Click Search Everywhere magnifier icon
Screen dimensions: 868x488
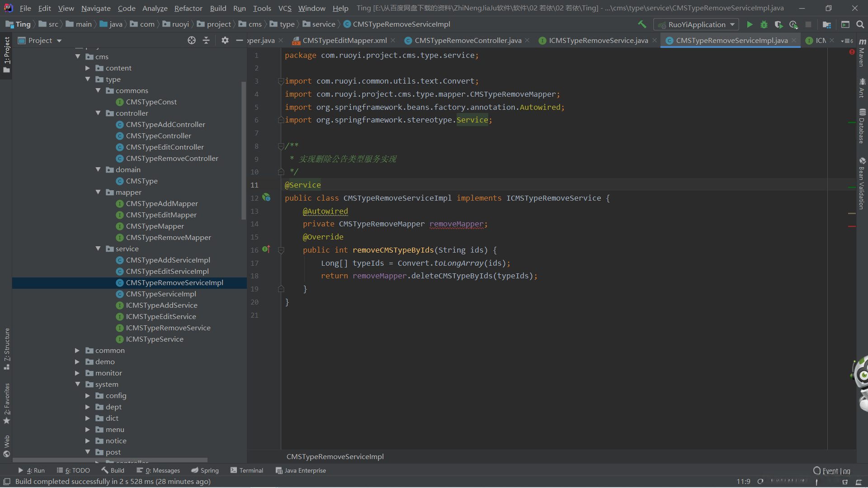tap(860, 24)
